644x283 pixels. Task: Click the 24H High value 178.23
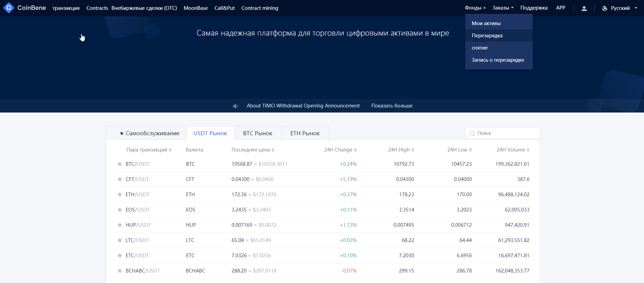406,195
